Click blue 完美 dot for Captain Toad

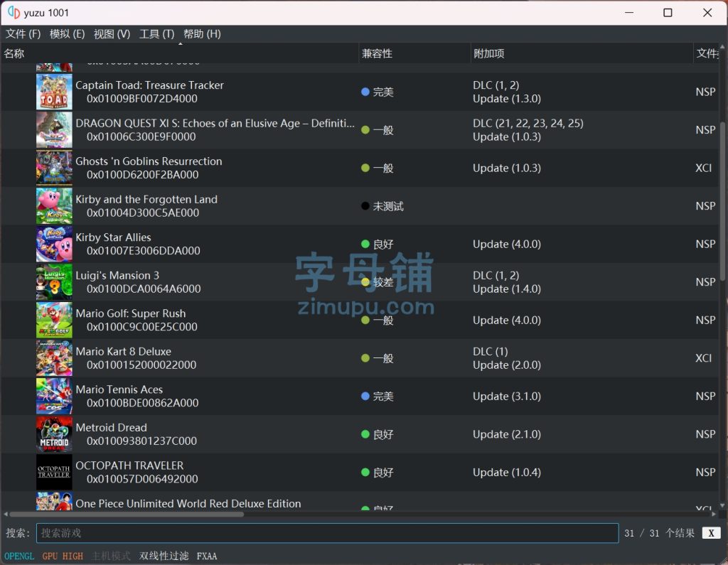365,92
